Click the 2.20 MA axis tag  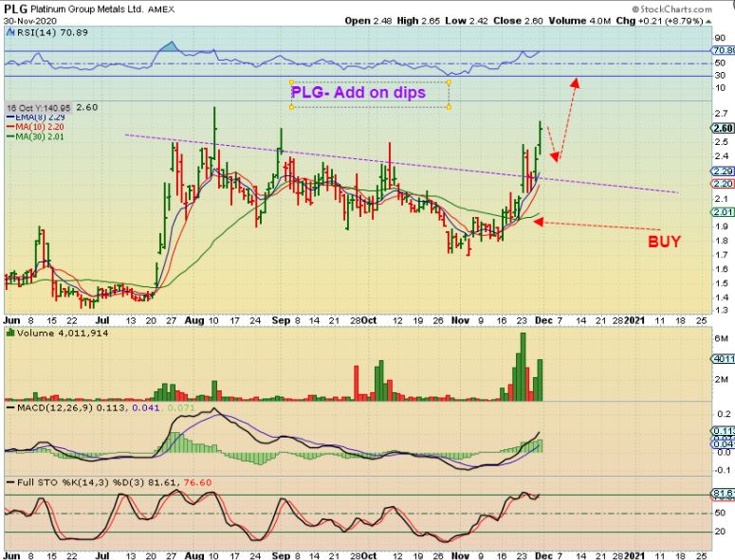(724, 184)
